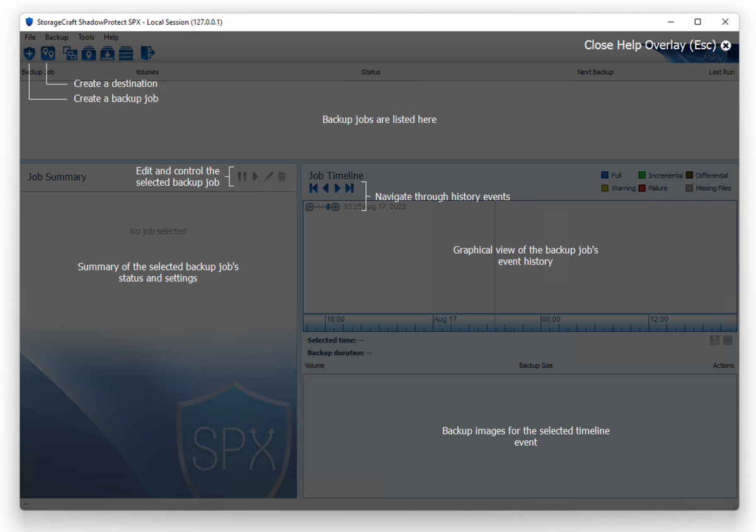This screenshot has height=532, width=756.
Task: Click the 12:00 mark on the timeline ruler
Action: point(660,320)
